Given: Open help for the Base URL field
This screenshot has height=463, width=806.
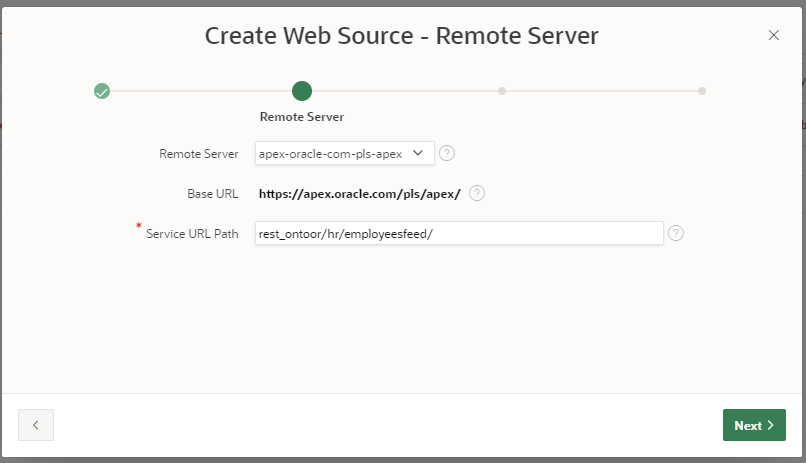Looking at the screenshot, I should [x=477, y=193].
